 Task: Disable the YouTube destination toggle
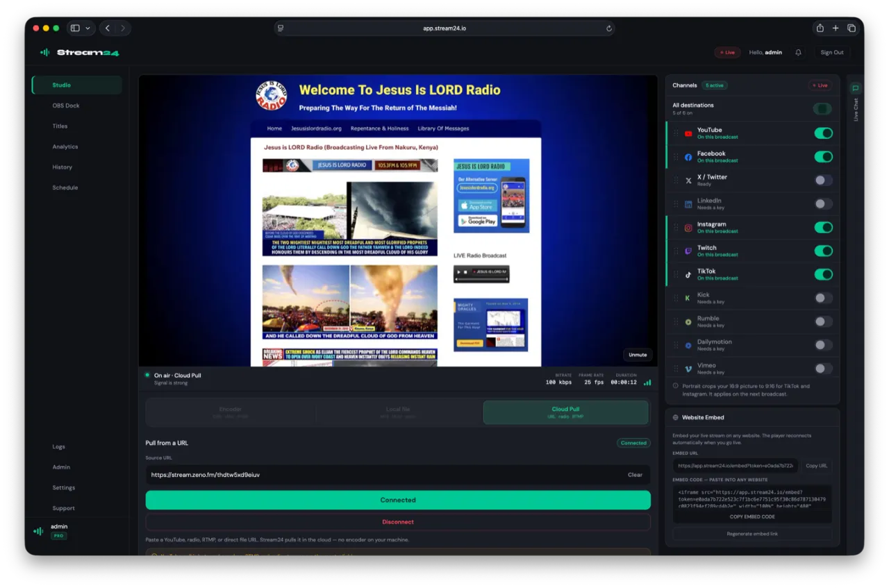823,133
